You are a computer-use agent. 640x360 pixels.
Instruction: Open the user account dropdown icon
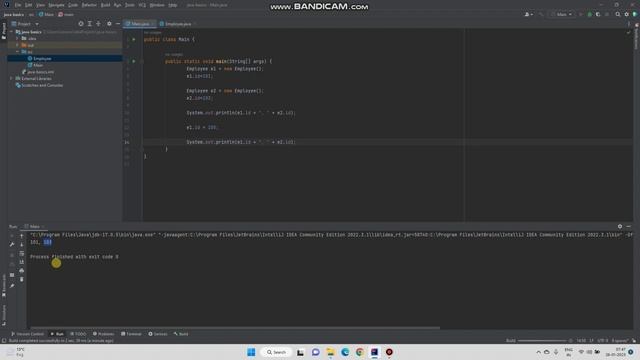point(529,14)
